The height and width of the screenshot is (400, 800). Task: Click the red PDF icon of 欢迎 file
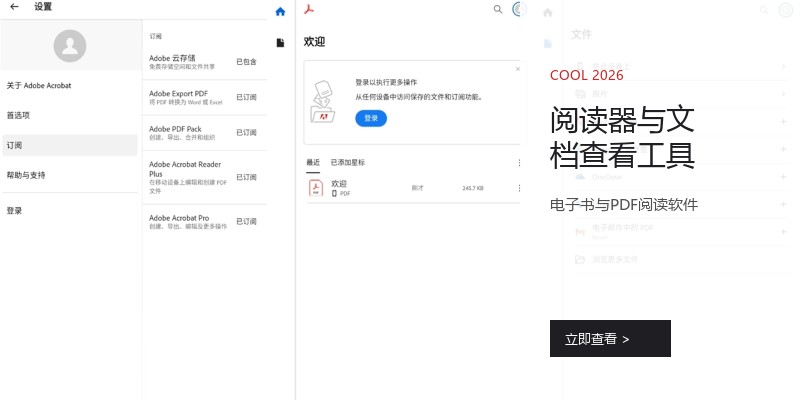316,188
